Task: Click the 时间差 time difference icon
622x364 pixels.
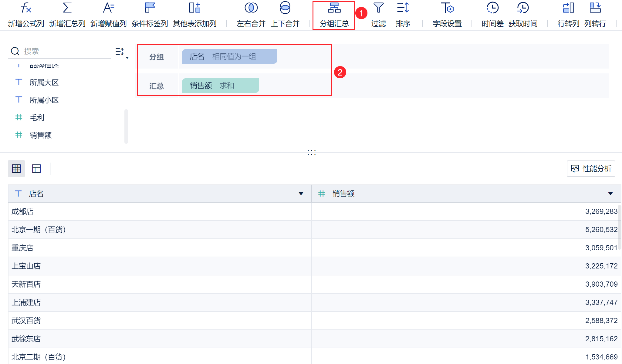Action: [492, 8]
